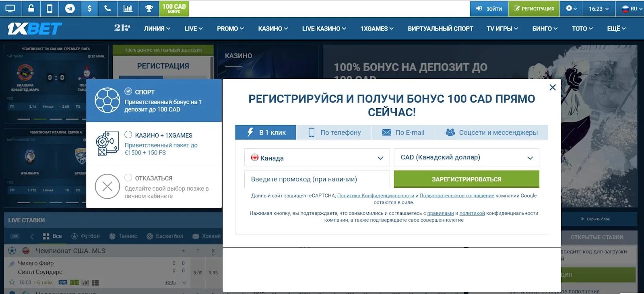The image size is (644, 294).
Task: Click the Войти login button
Action: (489, 8)
